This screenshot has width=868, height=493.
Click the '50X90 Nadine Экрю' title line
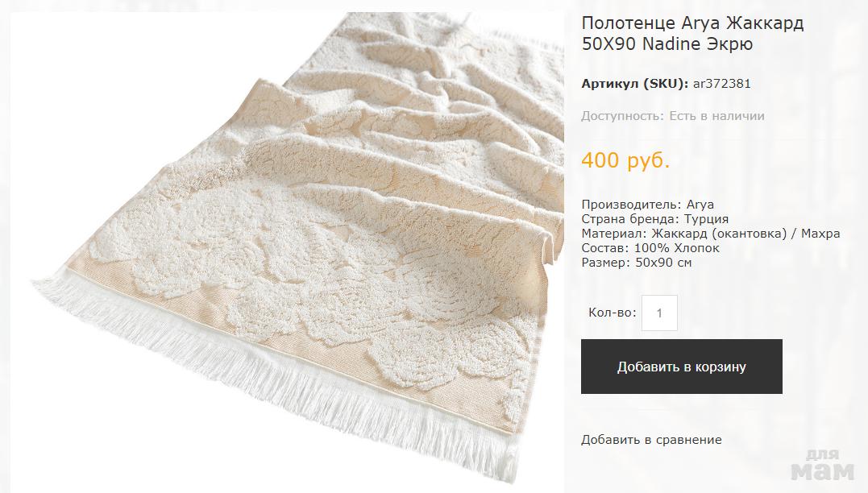tap(667, 43)
